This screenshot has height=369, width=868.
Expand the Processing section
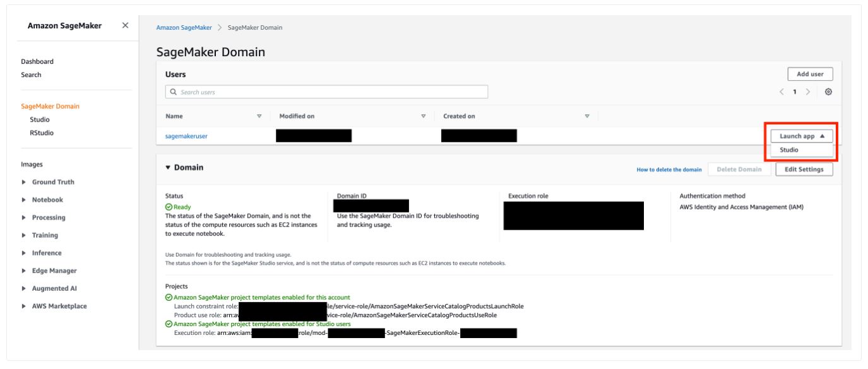(24, 218)
